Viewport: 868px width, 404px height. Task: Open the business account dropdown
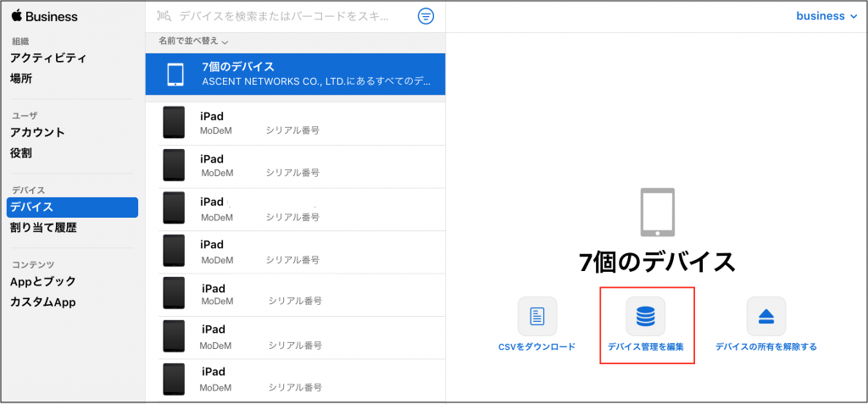pyautogui.click(x=826, y=16)
